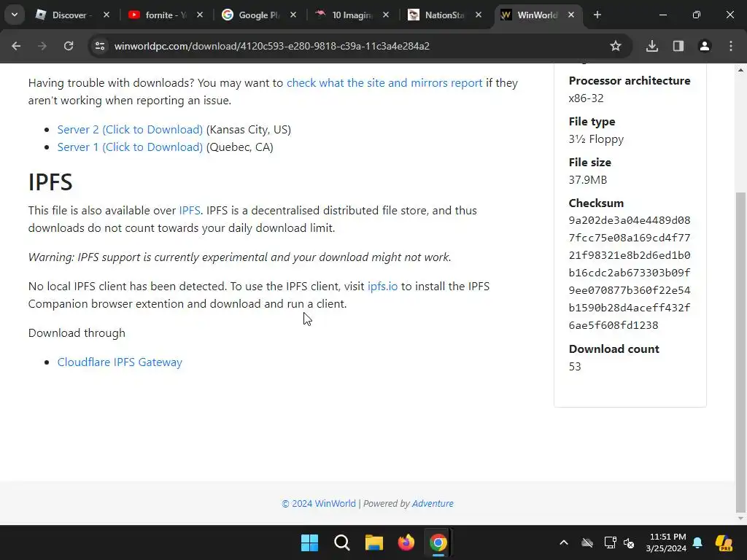Close the fornite YouTube tab

coord(200,15)
